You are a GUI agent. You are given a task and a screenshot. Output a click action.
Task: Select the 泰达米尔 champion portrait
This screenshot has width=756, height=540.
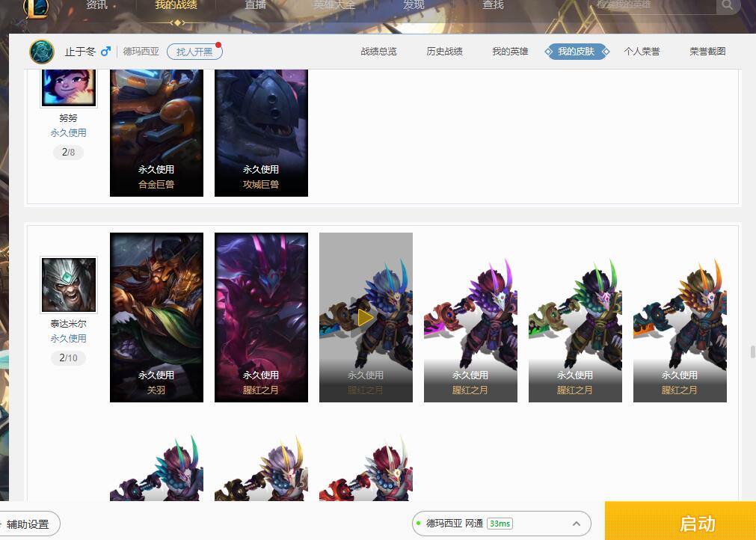pyautogui.click(x=69, y=284)
